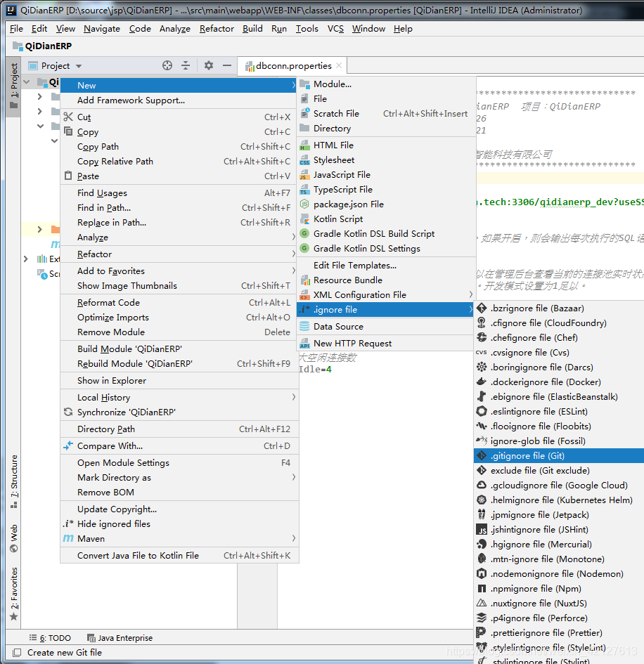This screenshot has width=644, height=664.
Task: Create a new Data Source
Action: tap(386, 327)
